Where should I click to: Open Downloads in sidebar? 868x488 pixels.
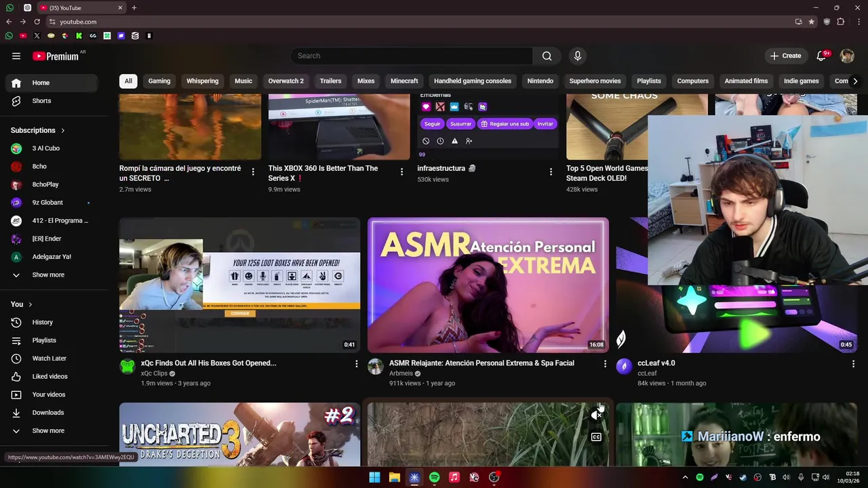(x=53, y=412)
